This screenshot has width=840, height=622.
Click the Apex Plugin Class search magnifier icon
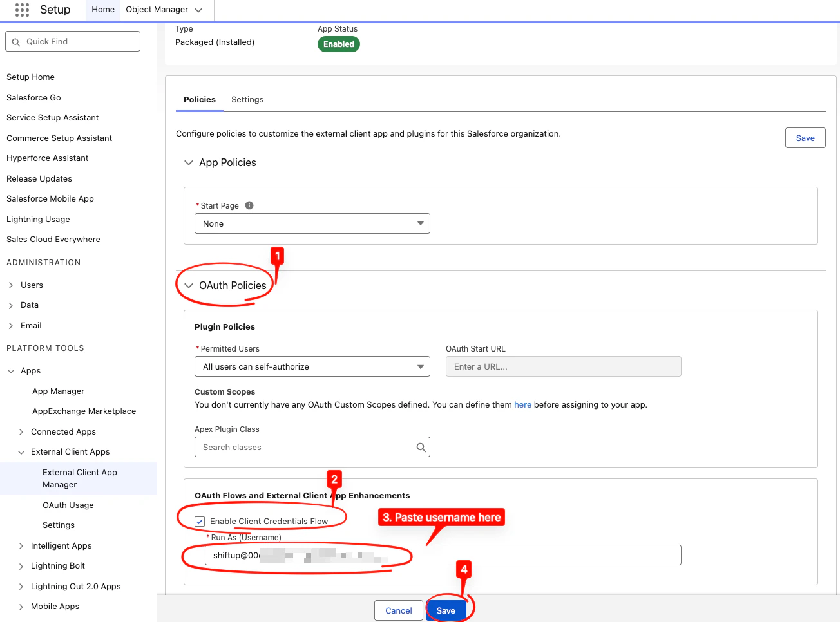coord(421,447)
